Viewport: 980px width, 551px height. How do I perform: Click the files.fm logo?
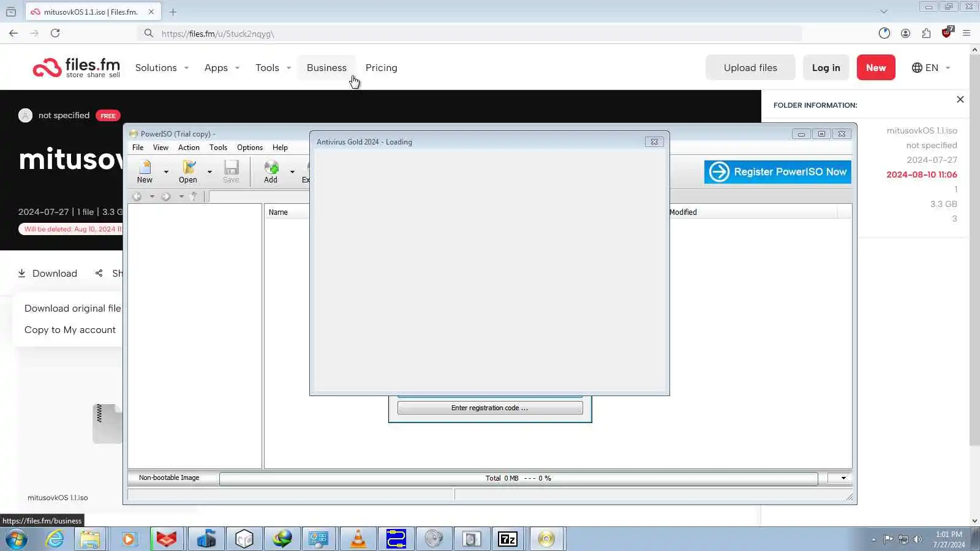pos(77,67)
